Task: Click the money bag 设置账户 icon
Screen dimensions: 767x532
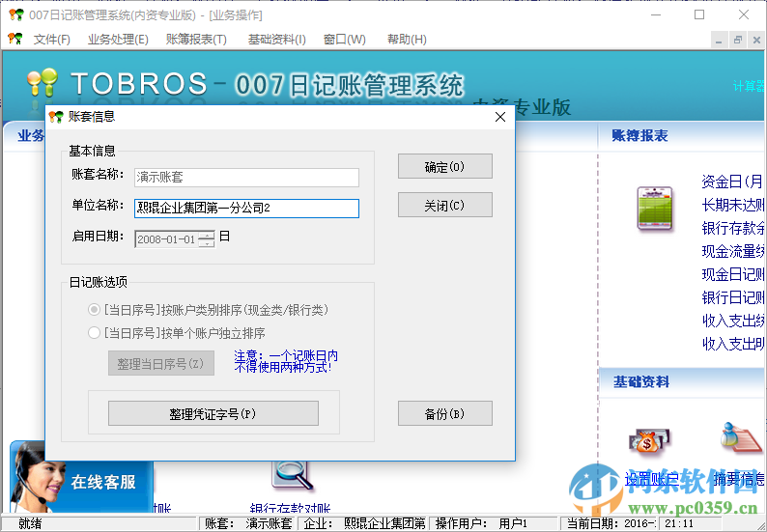Action: 648,441
